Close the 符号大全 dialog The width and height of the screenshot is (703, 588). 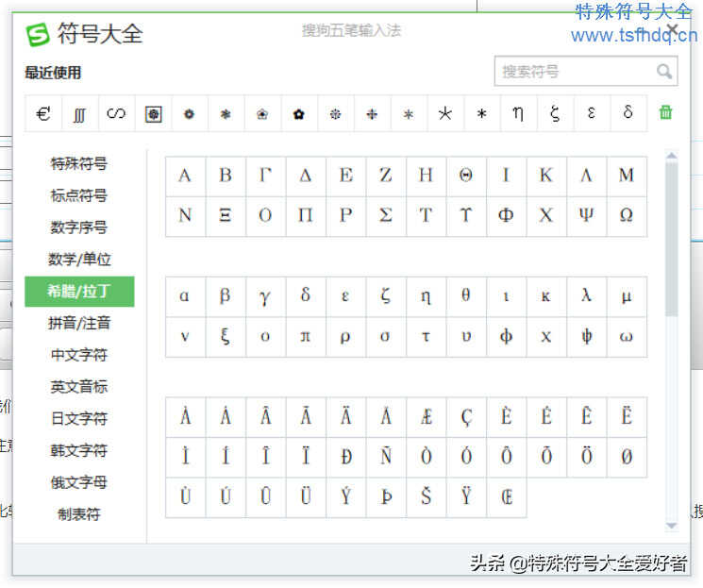672,31
